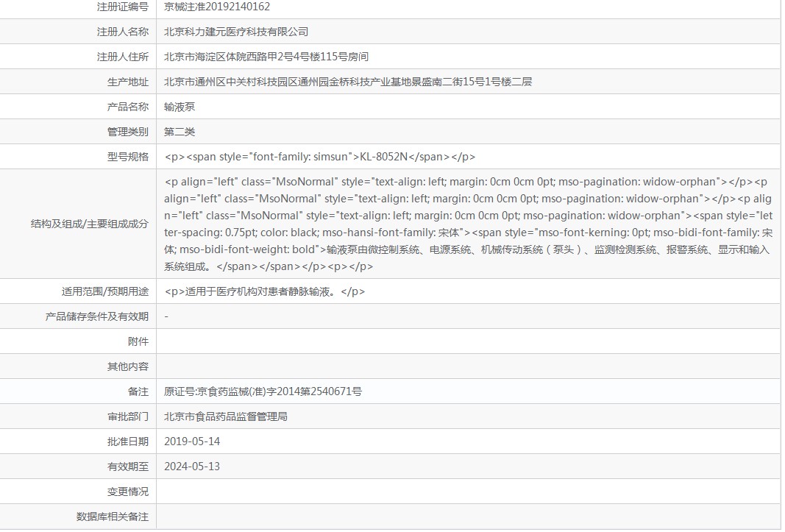Click the 批准日期 label
This screenshot has height=532, width=785.
pyautogui.click(x=128, y=441)
